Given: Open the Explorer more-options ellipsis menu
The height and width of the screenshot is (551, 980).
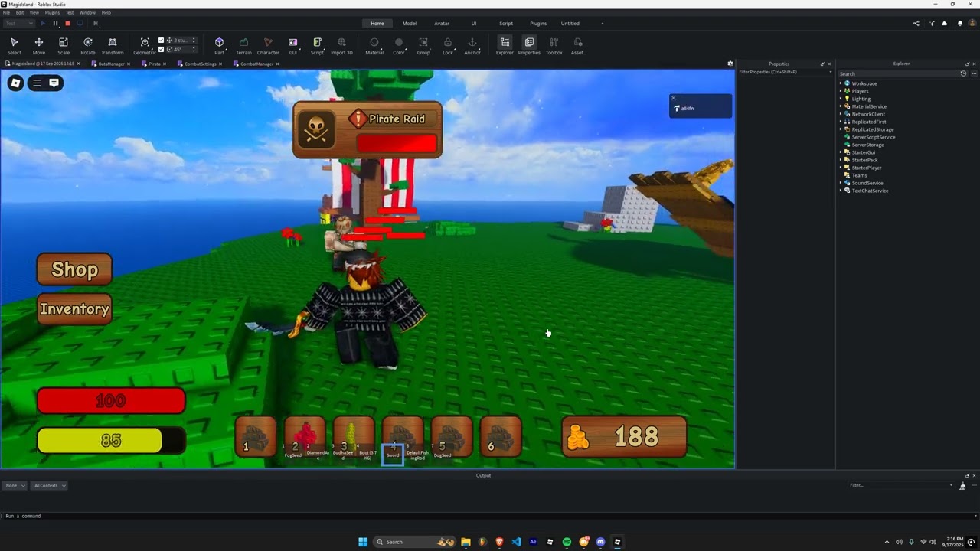Looking at the screenshot, I should (x=974, y=73).
